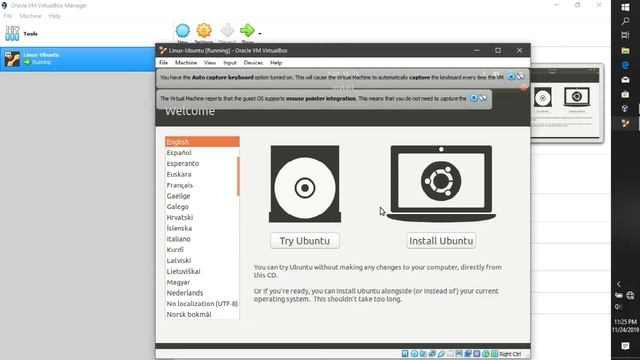
Task: Open Settings gear icon in VirtualBox Manager toolbar
Action: (204, 31)
